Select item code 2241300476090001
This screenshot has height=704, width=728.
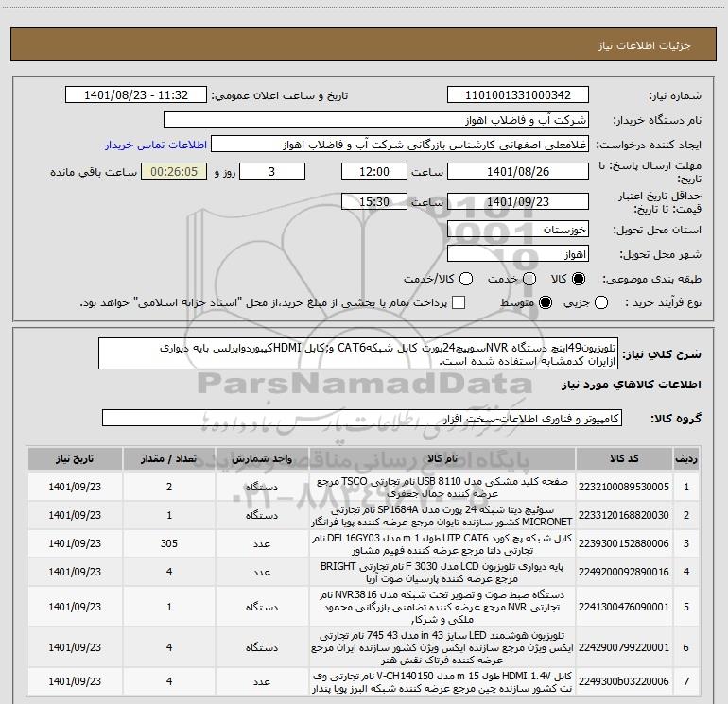pos(624,607)
